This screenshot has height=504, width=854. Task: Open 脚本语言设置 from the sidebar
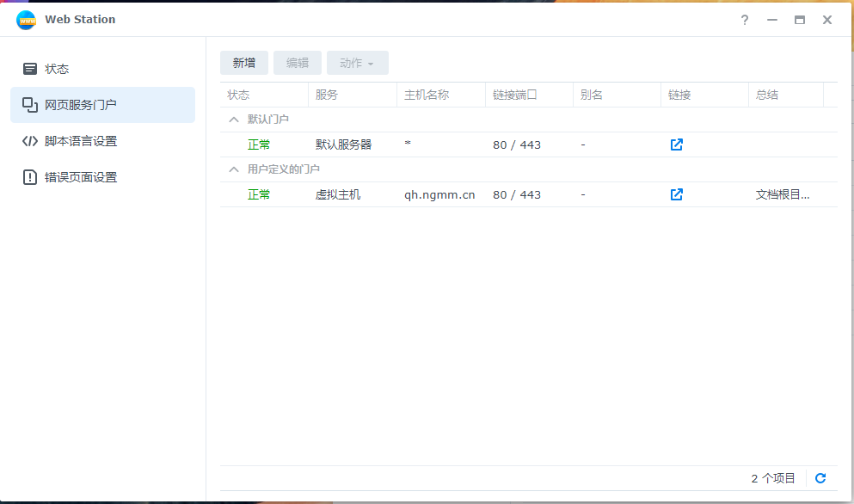tap(30, 141)
